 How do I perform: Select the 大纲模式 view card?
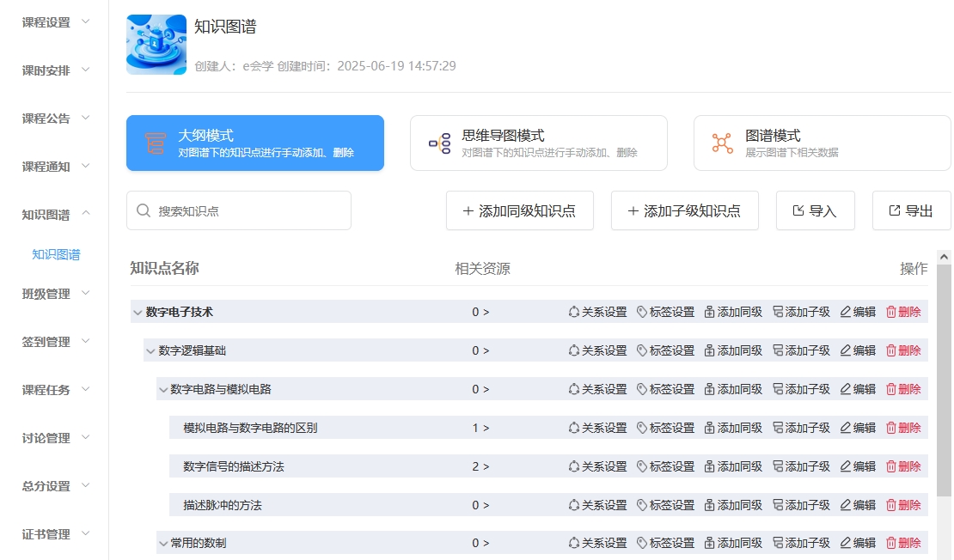(254, 143)
